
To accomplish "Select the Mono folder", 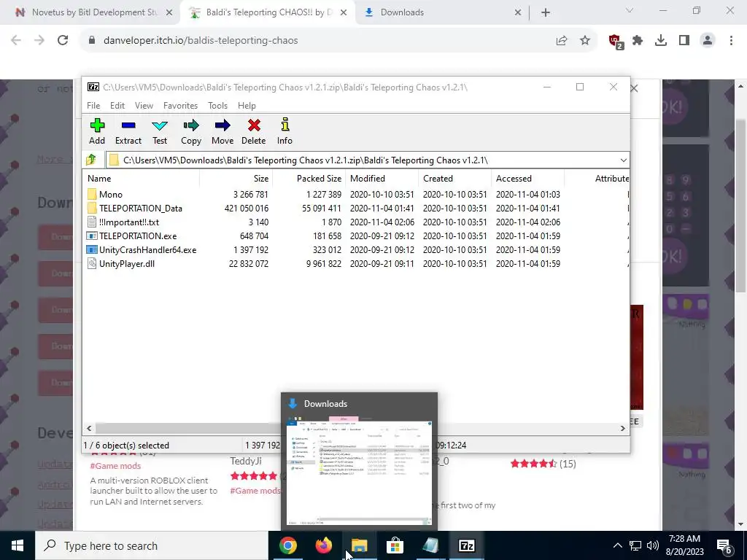I will (x=111, y=194).
